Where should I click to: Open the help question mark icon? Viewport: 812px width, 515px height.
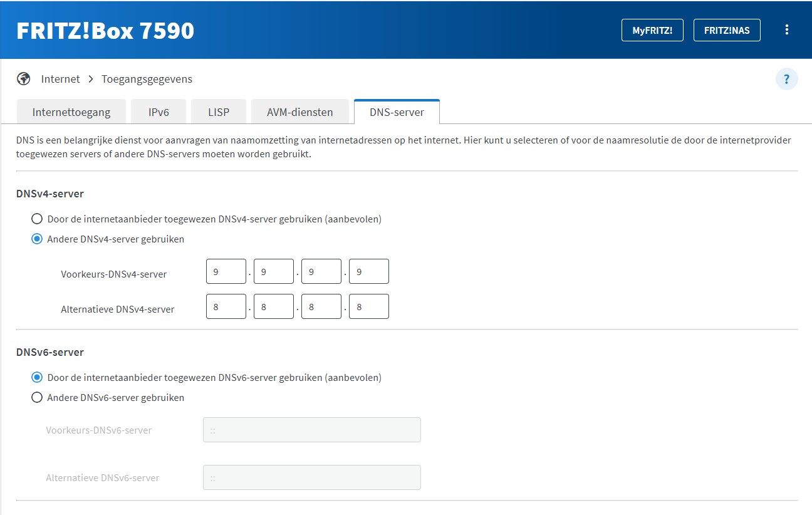pos(786,80)
